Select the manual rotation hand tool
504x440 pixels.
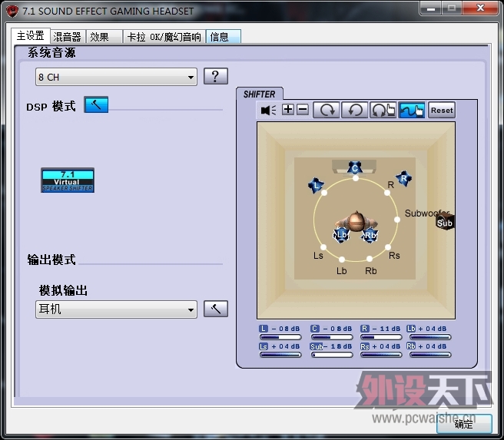click(383, 110)
